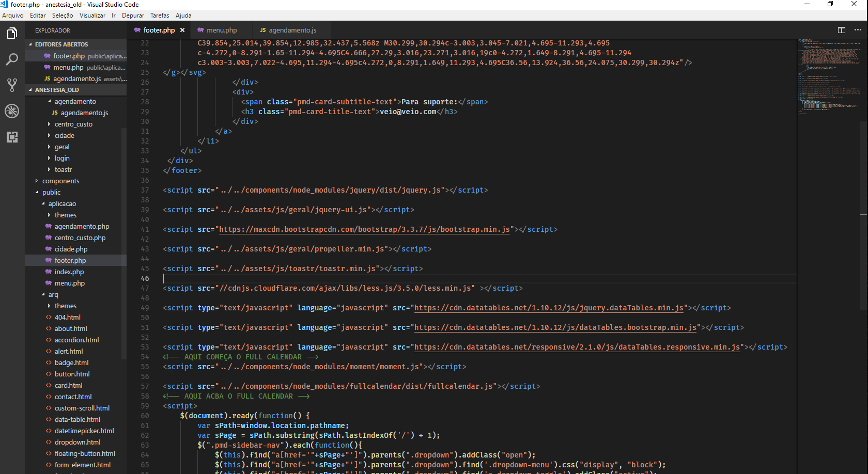
Task: Click the PHP icon of footer.php tab
Action: click(x=137, y=30)
